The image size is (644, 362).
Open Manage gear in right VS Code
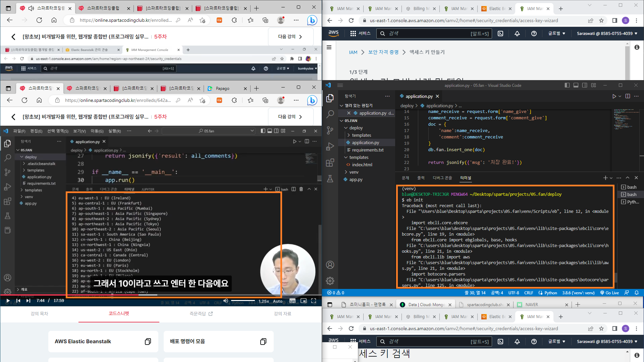coord(330,281)
